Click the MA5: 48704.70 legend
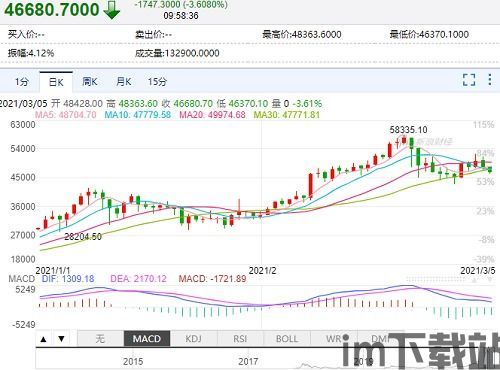Image resolution: width=500 pixels, height=370 pixels. point(66,115)
